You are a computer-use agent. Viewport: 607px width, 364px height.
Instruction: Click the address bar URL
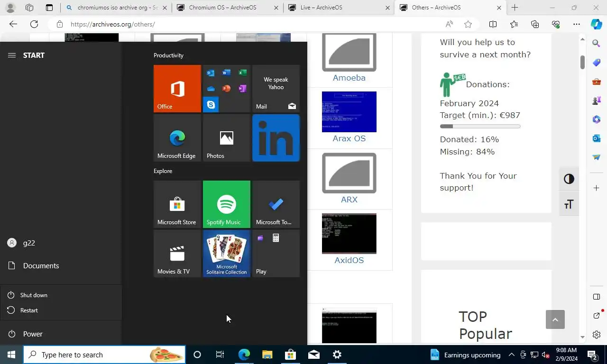click(x=113, y=24)
